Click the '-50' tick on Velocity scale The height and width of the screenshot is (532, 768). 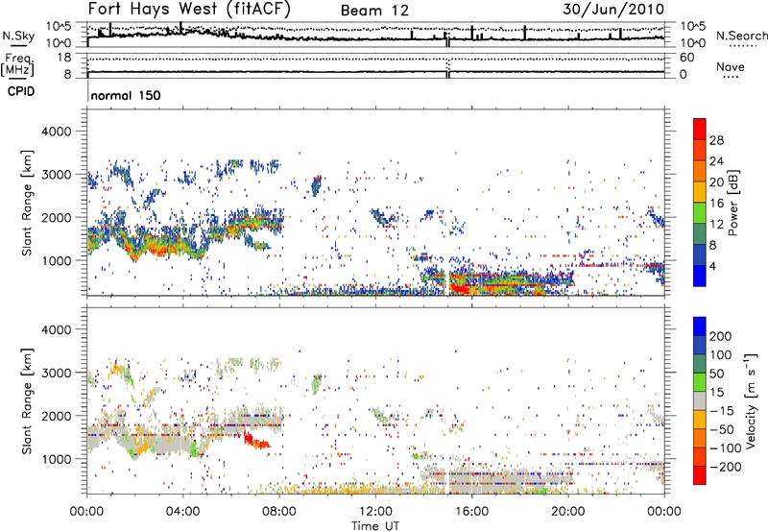pos(722,429)
